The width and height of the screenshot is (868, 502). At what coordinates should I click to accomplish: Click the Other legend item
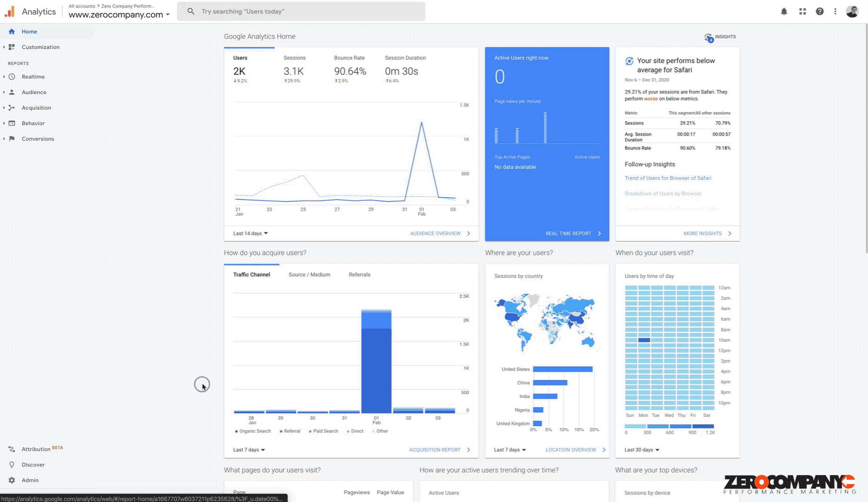tap(380, 431)
